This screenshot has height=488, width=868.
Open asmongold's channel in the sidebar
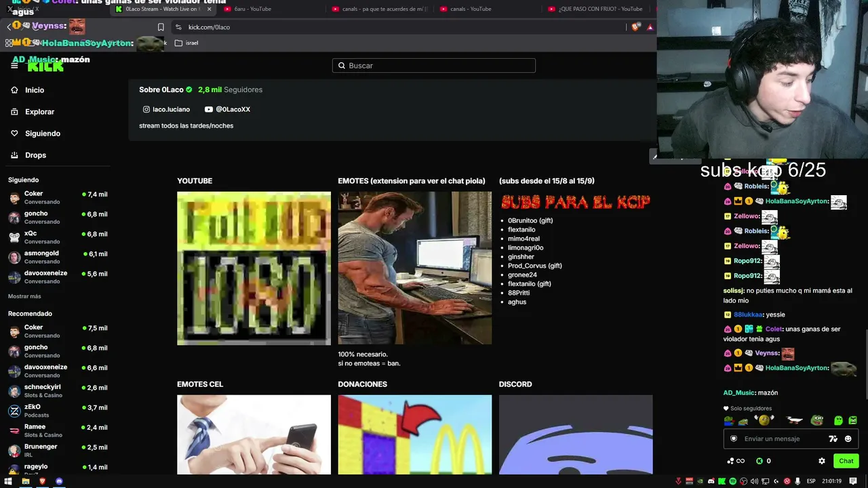click(58, 257)
